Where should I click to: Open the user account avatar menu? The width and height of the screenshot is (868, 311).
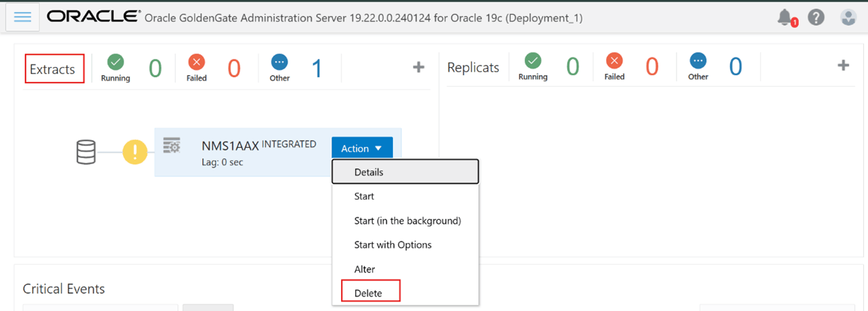pyautogui.click(x=848, y=18)
